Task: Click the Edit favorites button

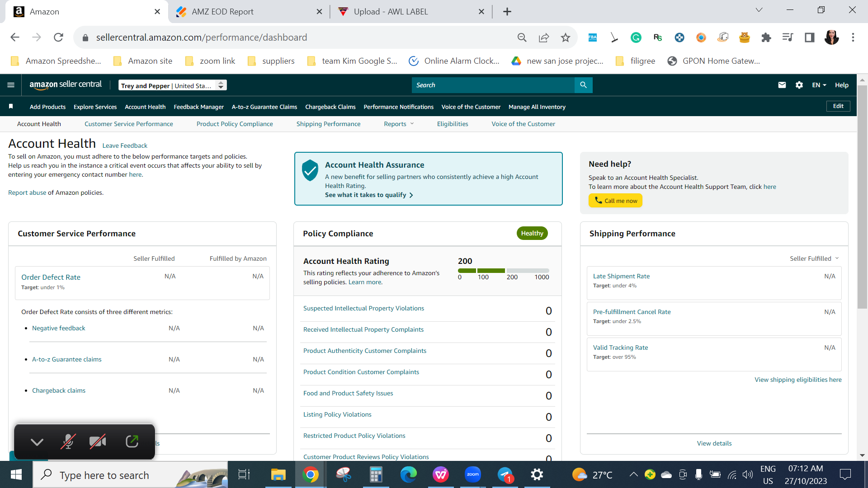Action: (x=838, y=106)
